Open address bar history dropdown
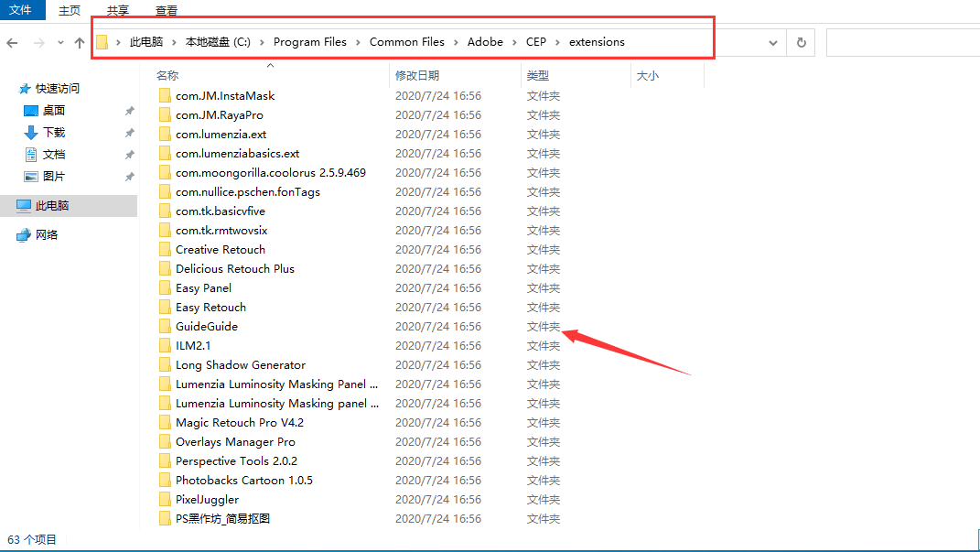 (x=773, y=42)
